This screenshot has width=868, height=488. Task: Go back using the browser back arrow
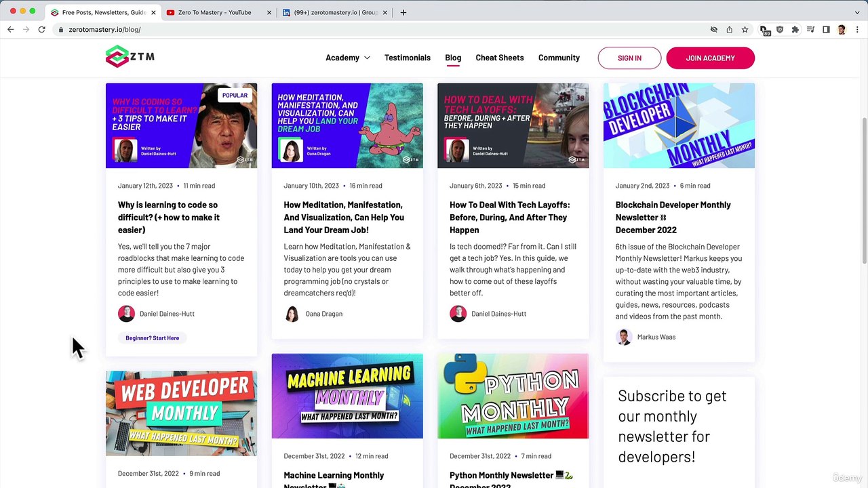(10, 30)
